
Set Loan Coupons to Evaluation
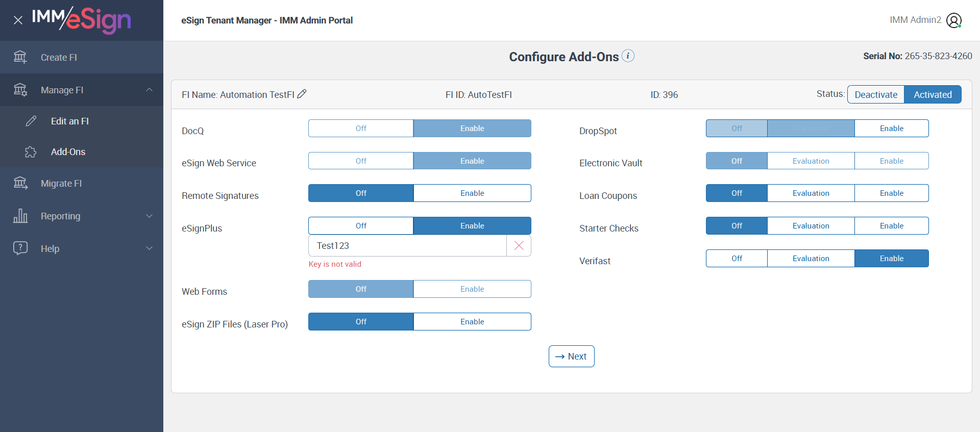tap(810, 193)
